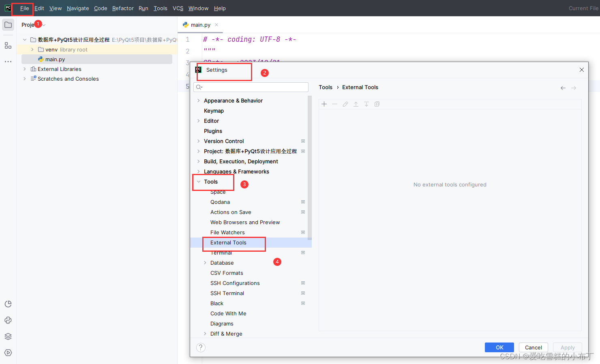This screenshot has width=600, height=364.
Task: Open the Edit menu
Action: (x=39, y=8)
